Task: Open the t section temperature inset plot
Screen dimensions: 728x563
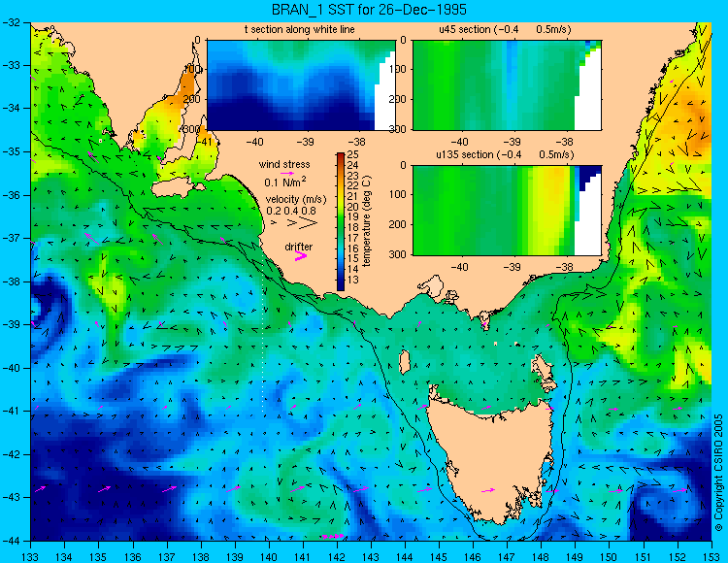Action: [301, 85]
